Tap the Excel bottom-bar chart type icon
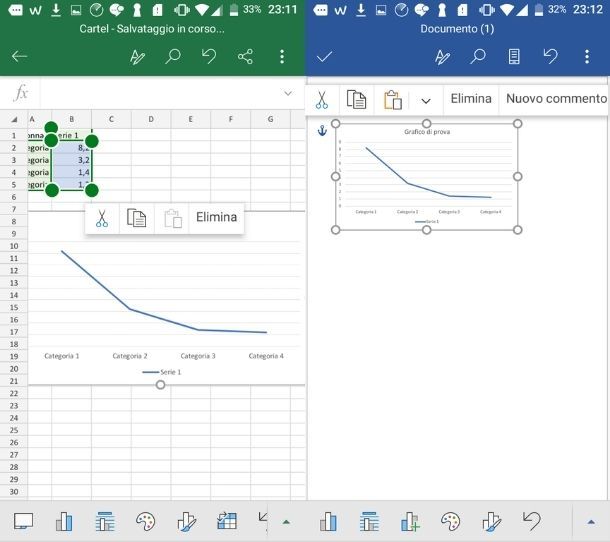The height and width of the screenshot is (542, 610). [x=64, y=521]
